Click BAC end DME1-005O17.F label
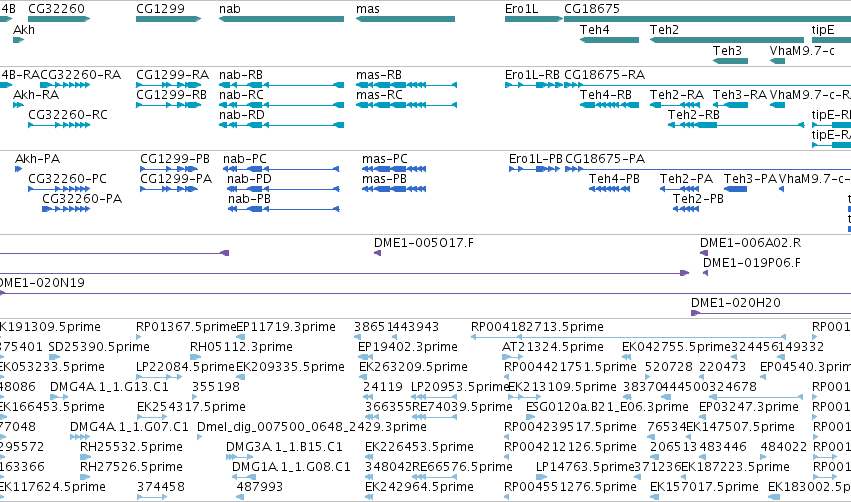 click(x=424, y=243)
